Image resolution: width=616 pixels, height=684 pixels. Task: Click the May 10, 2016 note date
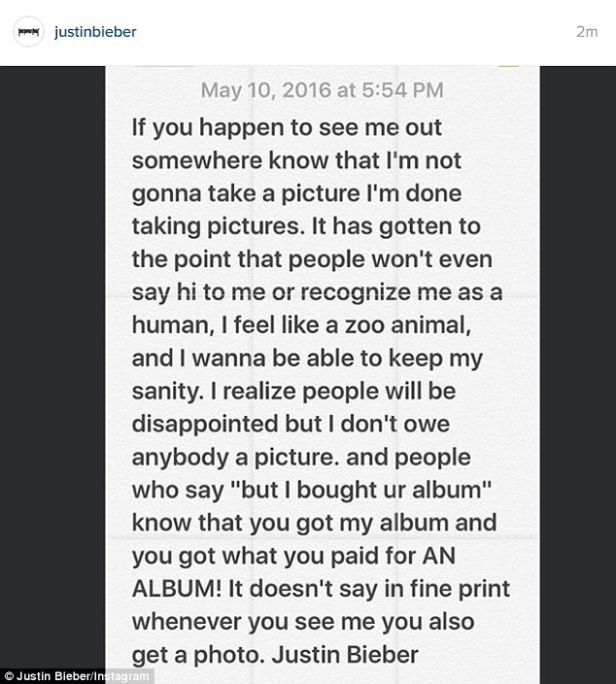point(322,90)
